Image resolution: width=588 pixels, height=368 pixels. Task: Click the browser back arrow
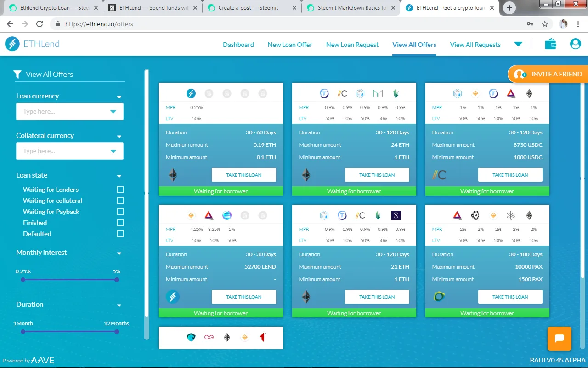click(x=10, y=24)
